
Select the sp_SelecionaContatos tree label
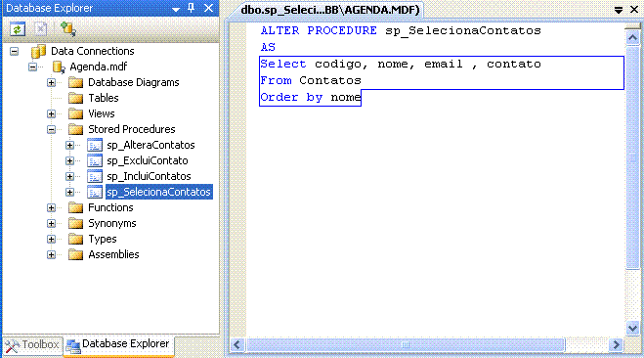pos(158,192)
